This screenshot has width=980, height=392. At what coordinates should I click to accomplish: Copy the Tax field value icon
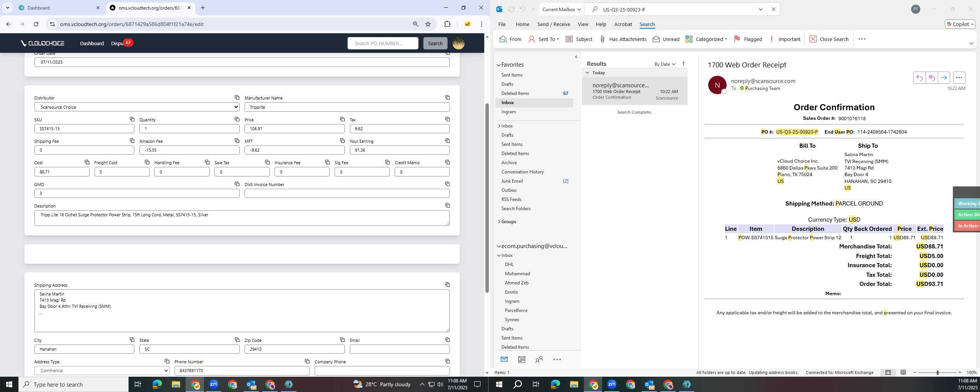coord(448,119)
